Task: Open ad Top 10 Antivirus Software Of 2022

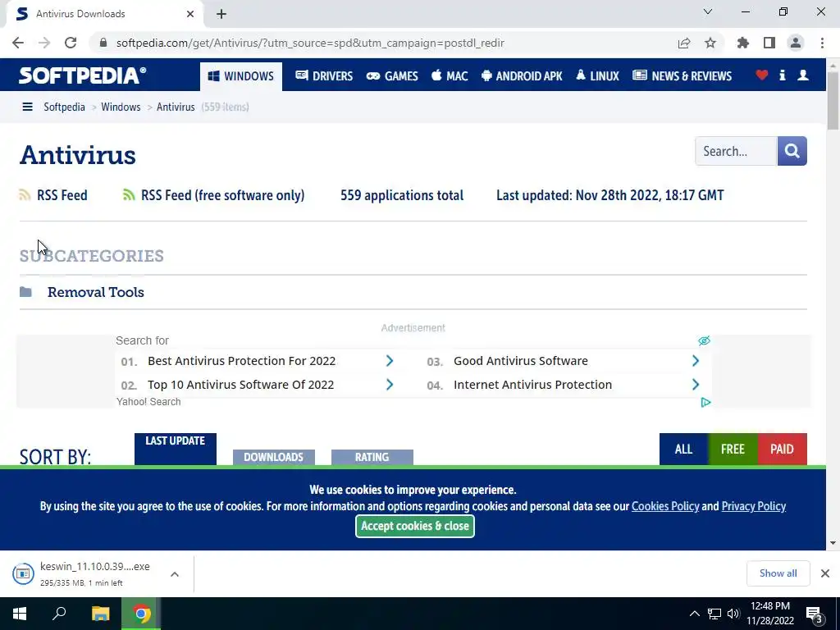Action: pyautogui.click(x=240, y=385)
